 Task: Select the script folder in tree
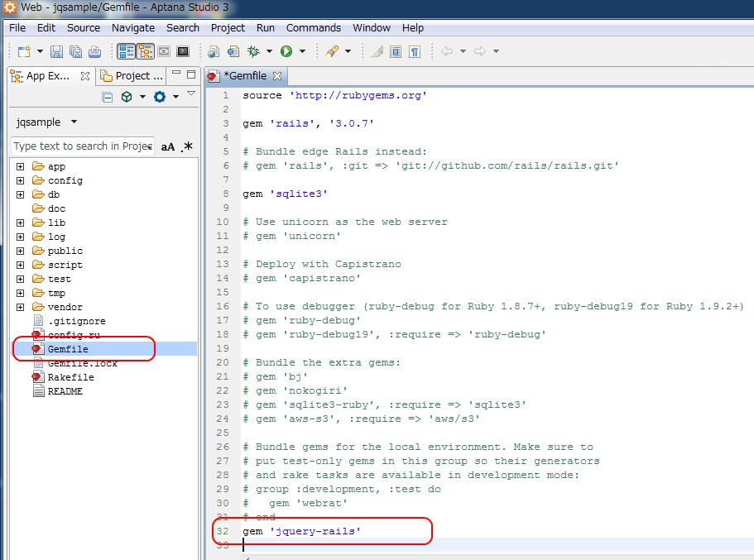(65, 265)
